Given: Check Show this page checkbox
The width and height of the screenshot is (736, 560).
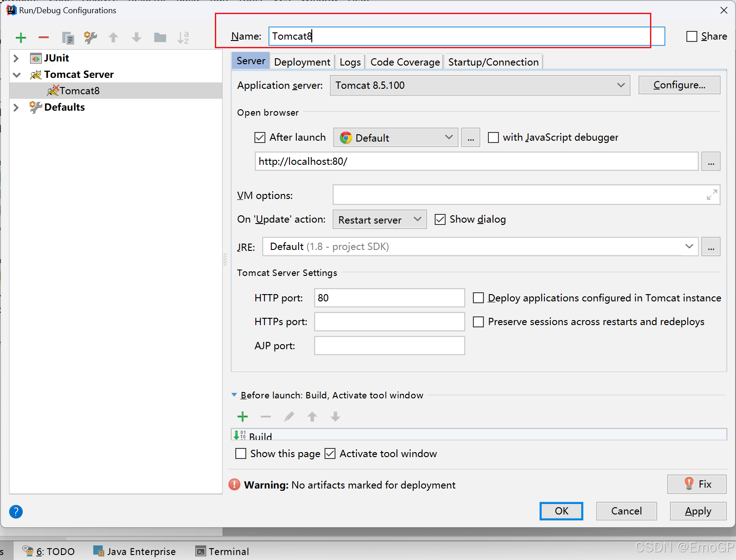Looking at the screenshot, I should click(241, 453).
